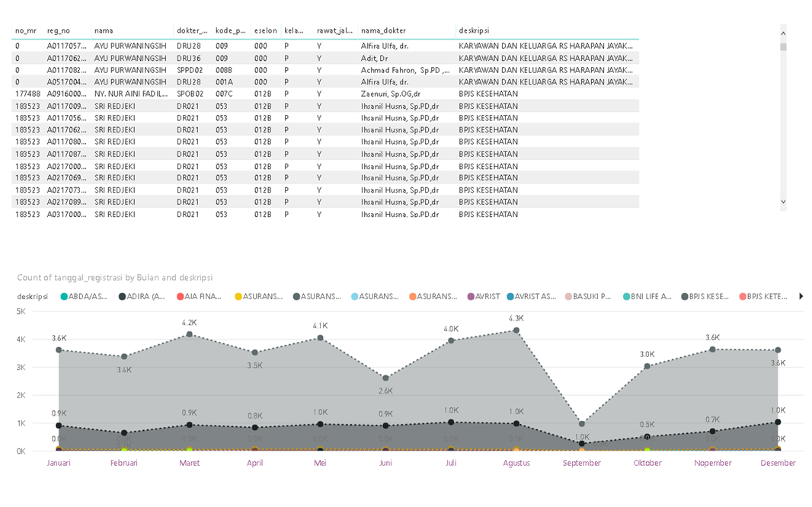This screenshot has width=812, height=507.
Task: Select the yellow ASURANS... legend entry
Action: point(258,296)
